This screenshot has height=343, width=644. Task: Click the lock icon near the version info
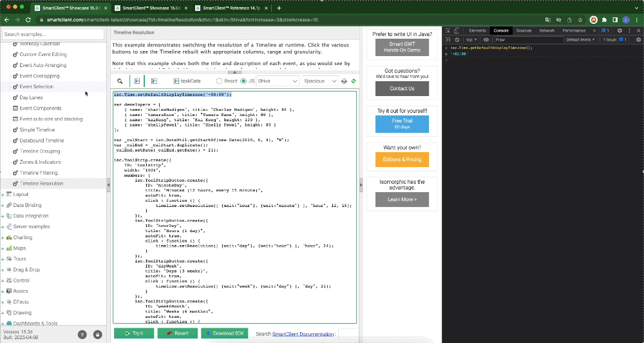97,335
